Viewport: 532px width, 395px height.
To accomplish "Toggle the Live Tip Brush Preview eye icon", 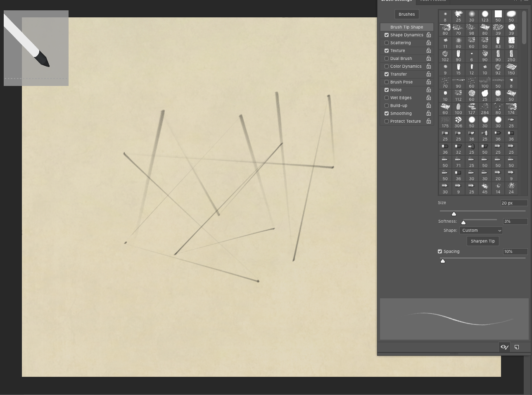I will tap(504, 347).
